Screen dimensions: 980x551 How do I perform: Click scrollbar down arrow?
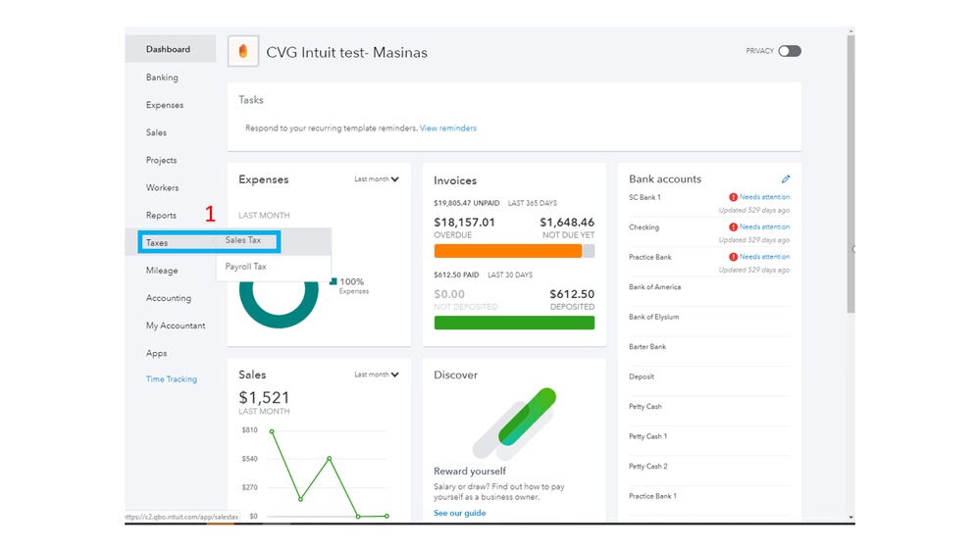tap(851, 518)
